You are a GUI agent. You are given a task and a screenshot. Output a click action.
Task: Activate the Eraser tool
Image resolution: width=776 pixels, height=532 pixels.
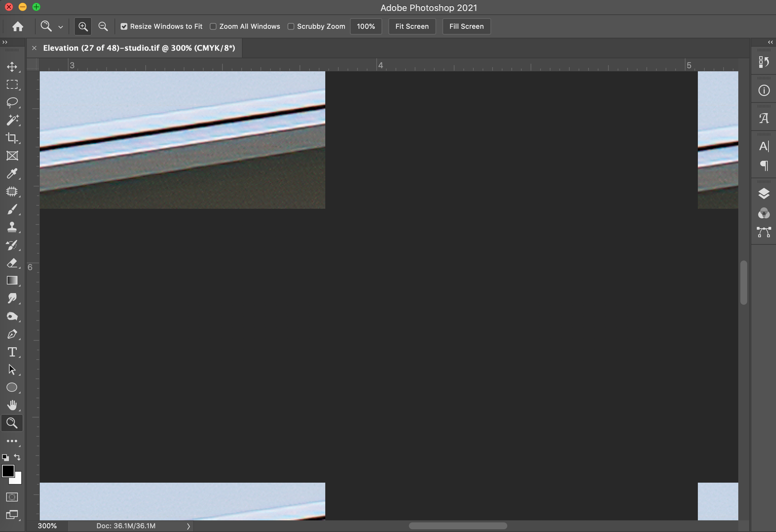[x=12, y=263]
